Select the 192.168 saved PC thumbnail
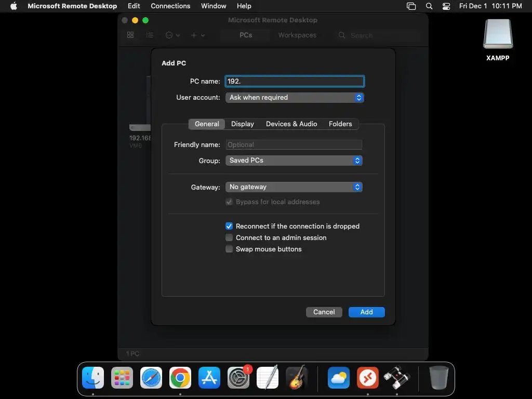The width and height of the screenshot is (532, 399). pyautogui.click(x=140, y=112)
